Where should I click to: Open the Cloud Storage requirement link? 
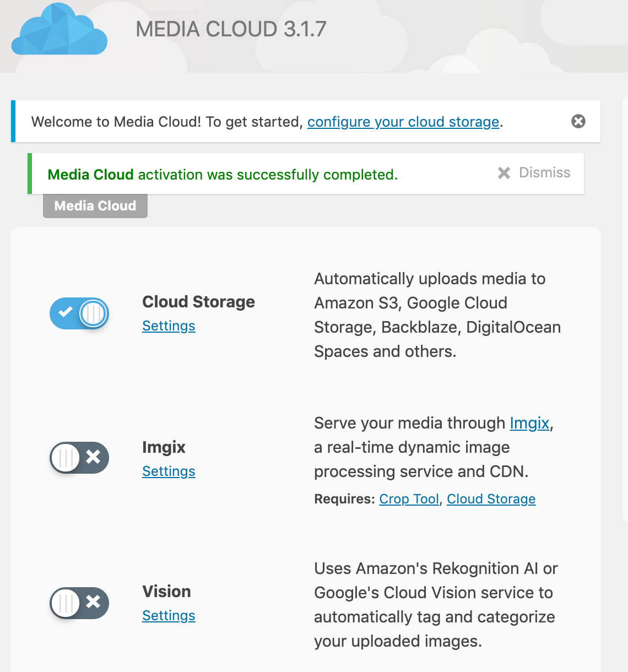491,499
